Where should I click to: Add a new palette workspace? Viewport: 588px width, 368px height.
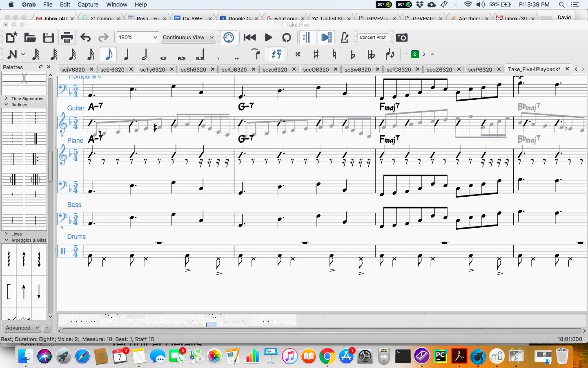pos(47,328)
